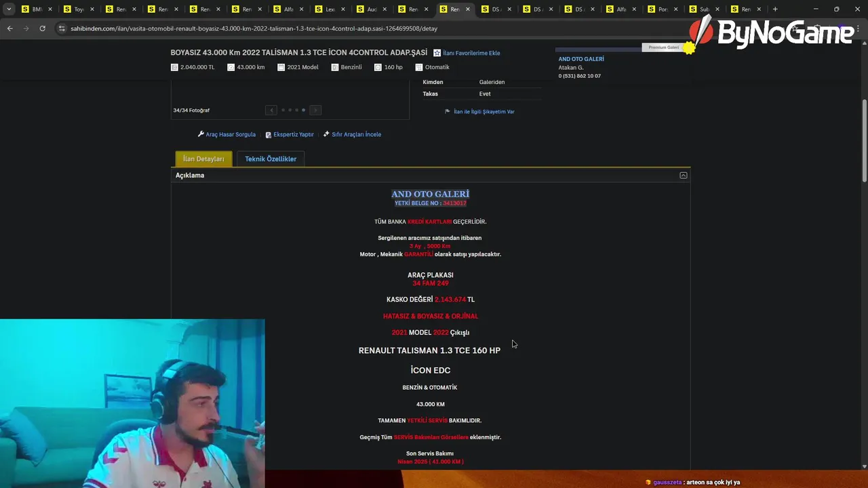Reload the sahibinden listing page
This screenshot has height=488, width=868.
click(42, 28)
